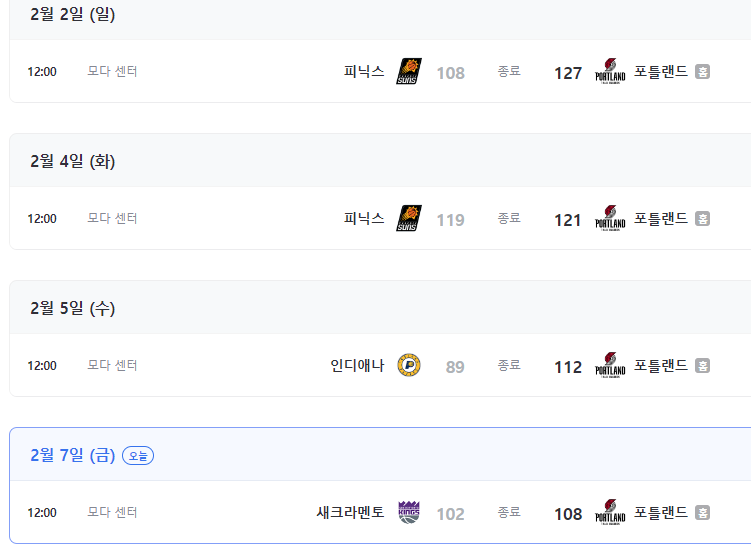
Task: Click the home badge on Feb 7 game
Action: click(703, 513)
